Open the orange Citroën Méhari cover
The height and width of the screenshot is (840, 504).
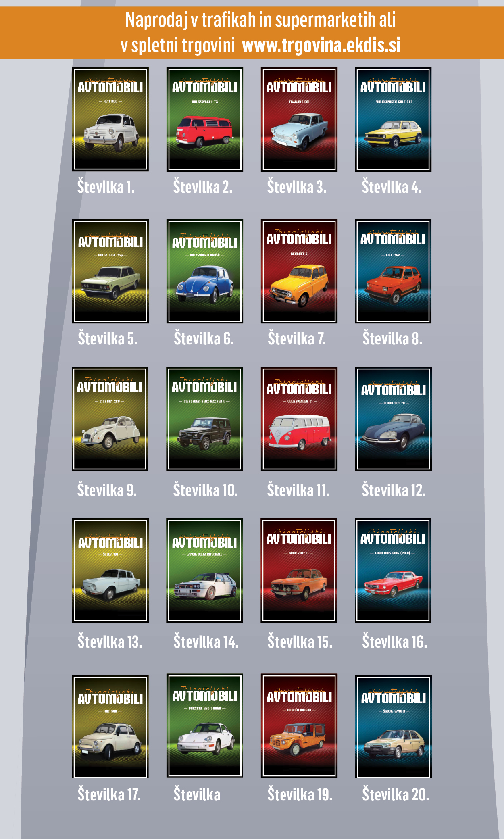[x=299, y=726]
